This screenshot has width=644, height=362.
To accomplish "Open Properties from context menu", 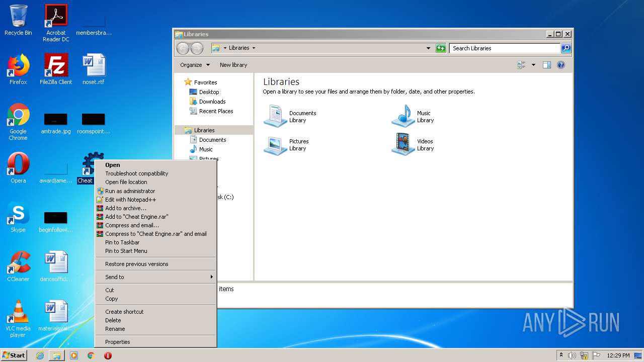I will tap(156, 342).
